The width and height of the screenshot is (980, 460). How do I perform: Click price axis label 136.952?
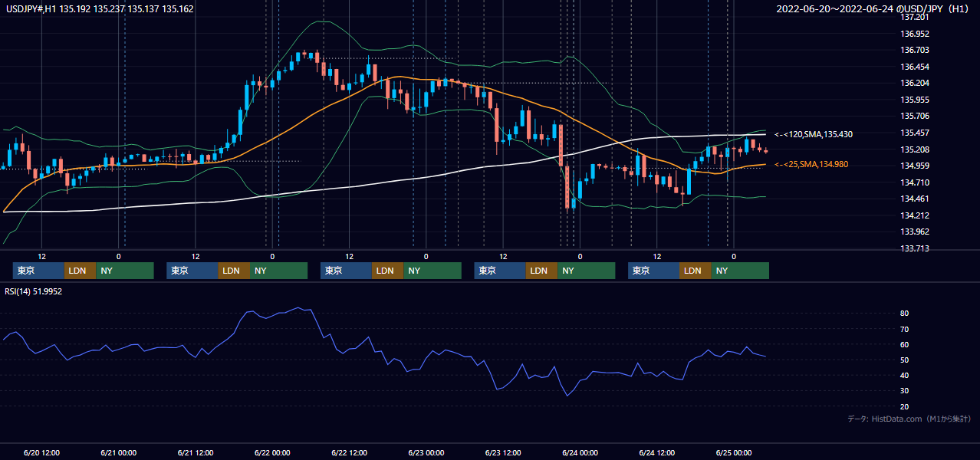tap(916, 34)
